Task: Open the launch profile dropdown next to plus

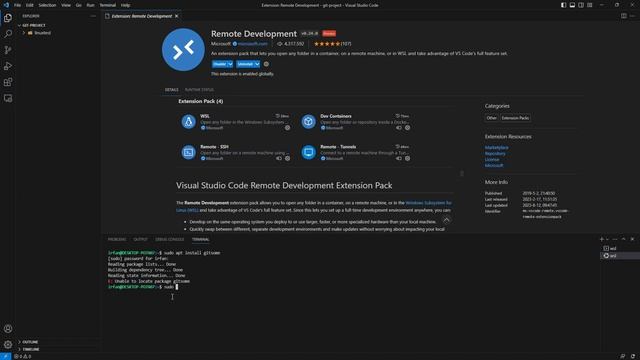Action: (x=607, y=239)
